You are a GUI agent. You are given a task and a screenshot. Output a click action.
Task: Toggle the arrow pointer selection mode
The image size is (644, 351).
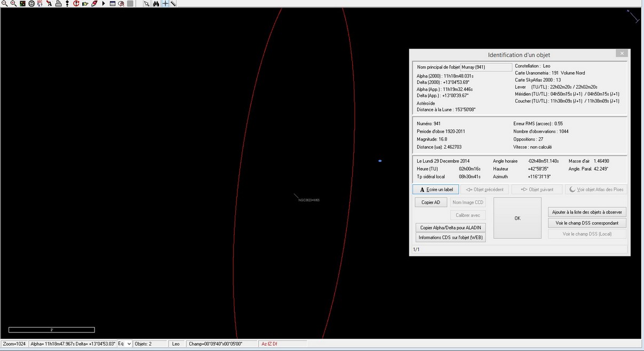pos(146,3)
